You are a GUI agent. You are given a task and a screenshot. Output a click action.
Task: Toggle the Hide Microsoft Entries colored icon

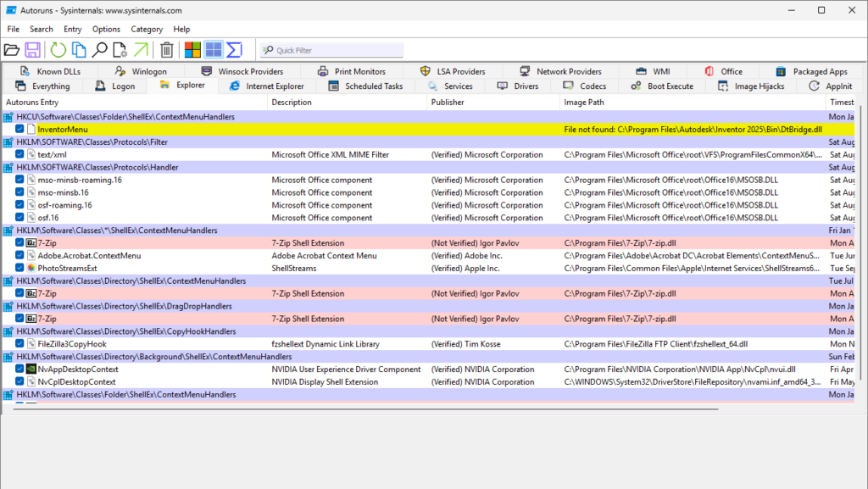(x=192, y=50)
